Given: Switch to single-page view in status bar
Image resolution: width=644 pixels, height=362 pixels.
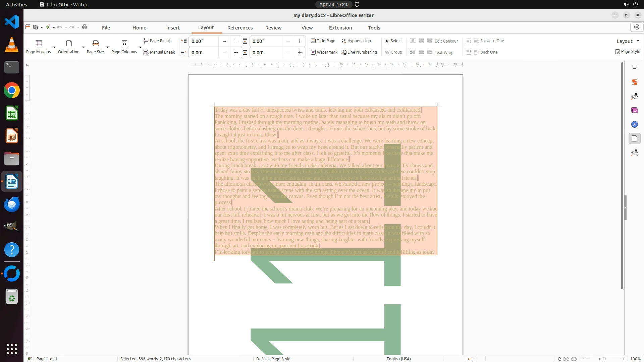Looking at the screenshot, I should (559, 359).
